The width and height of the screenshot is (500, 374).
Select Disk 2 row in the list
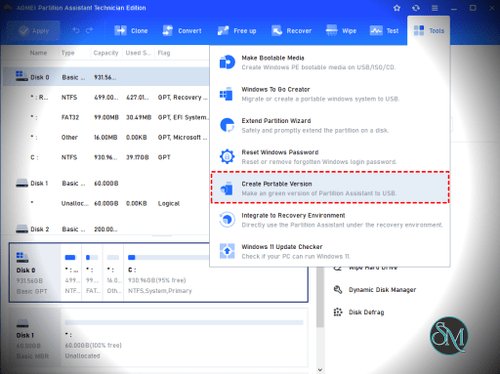click(106, 229)
